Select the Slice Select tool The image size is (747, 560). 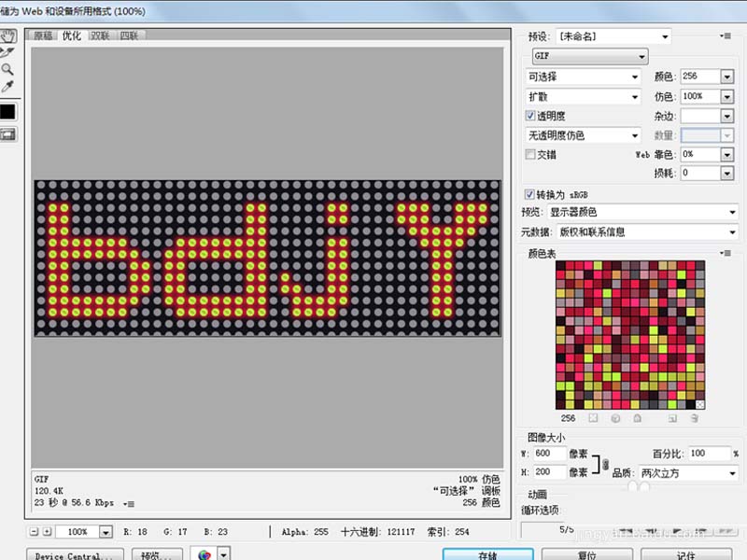click(x=7, y=52)
